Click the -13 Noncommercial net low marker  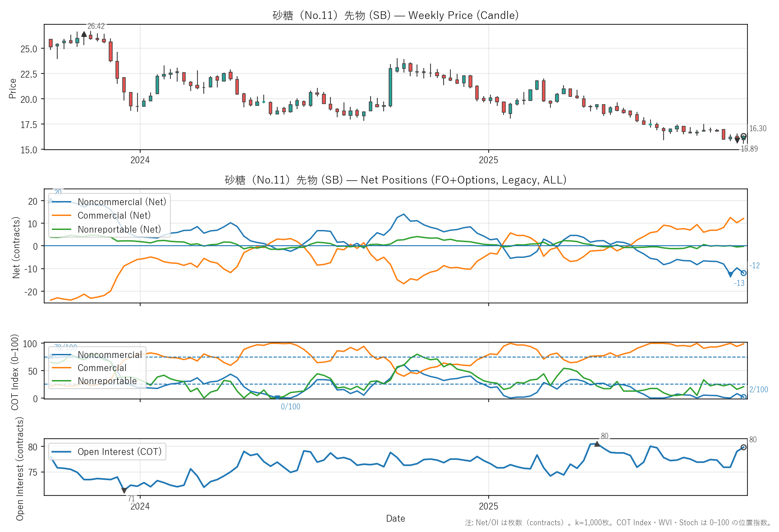coord(730,275)
